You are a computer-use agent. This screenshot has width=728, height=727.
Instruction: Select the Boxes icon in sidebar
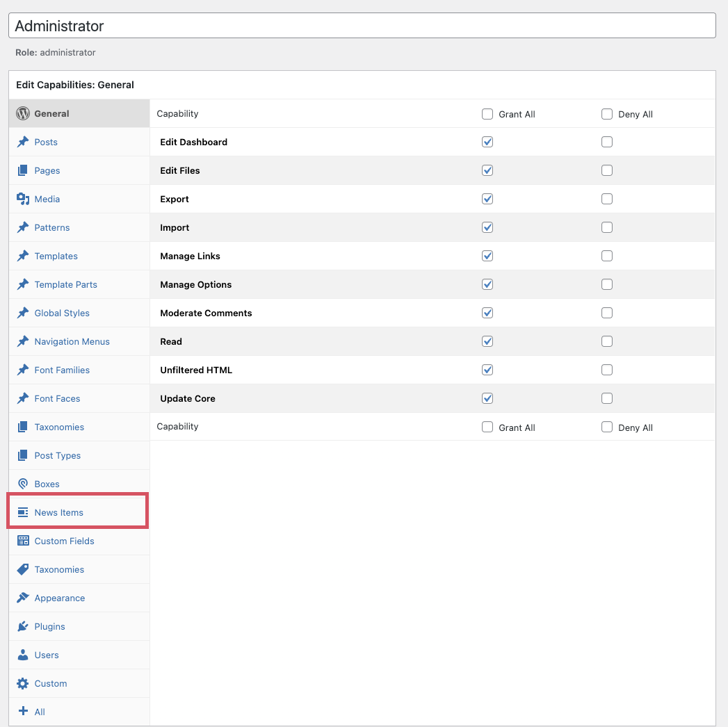[23, 484]
